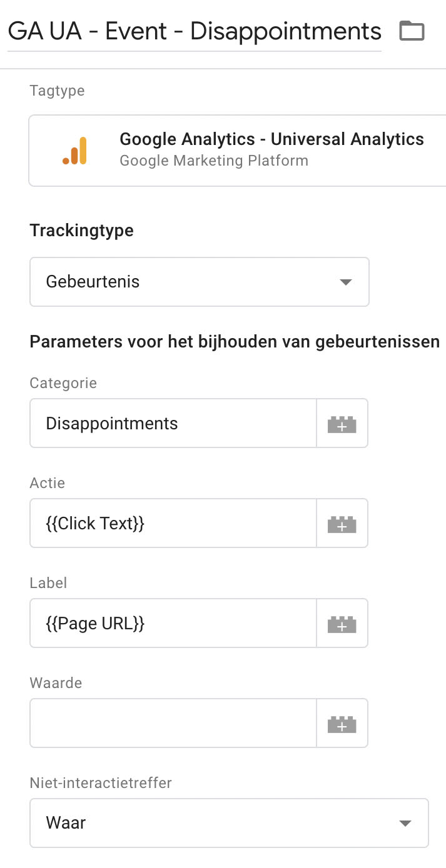
Task: Insert variable icon next to Categorie field
Action: 342,423
